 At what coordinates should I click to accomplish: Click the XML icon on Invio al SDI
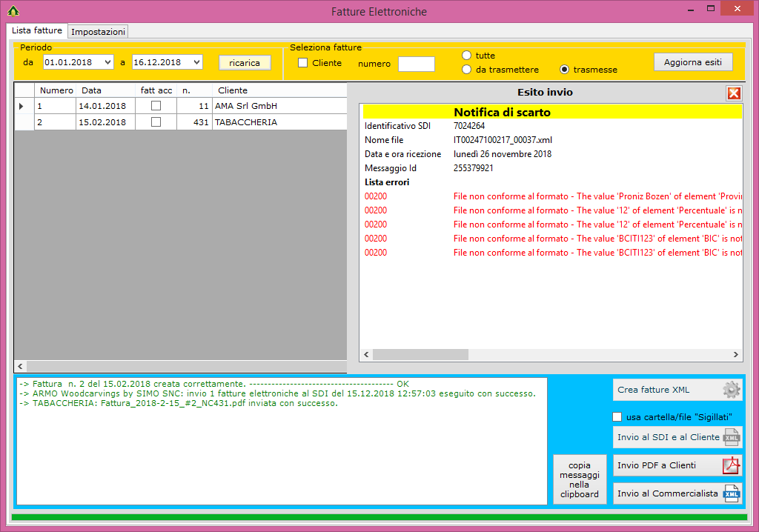731,437
